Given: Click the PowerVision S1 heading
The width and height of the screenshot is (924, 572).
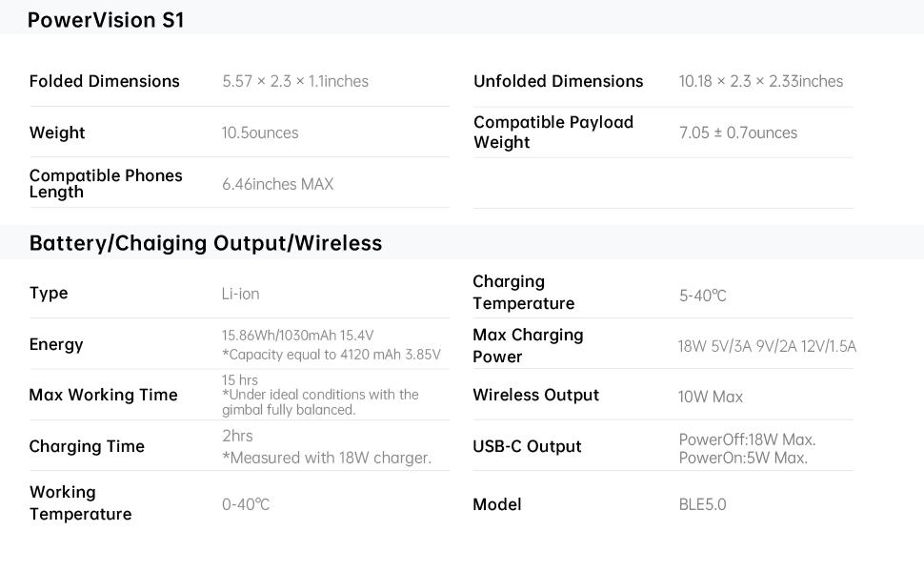Looking at the screenshot, I should pos(106,20).
